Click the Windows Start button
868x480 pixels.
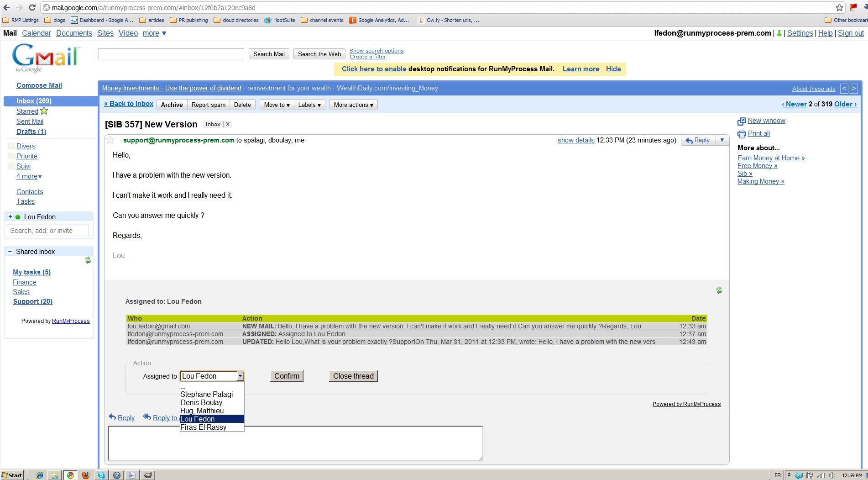point(12,475)
